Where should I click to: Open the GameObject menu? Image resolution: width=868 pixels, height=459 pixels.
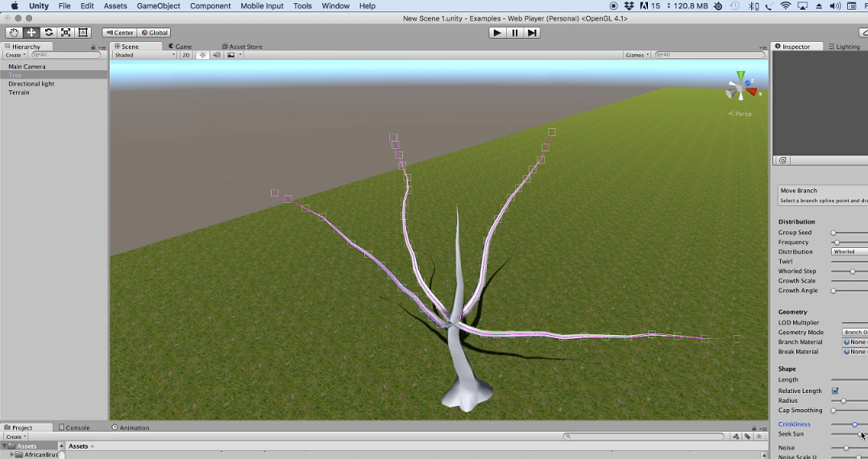(x=158, y=6)
